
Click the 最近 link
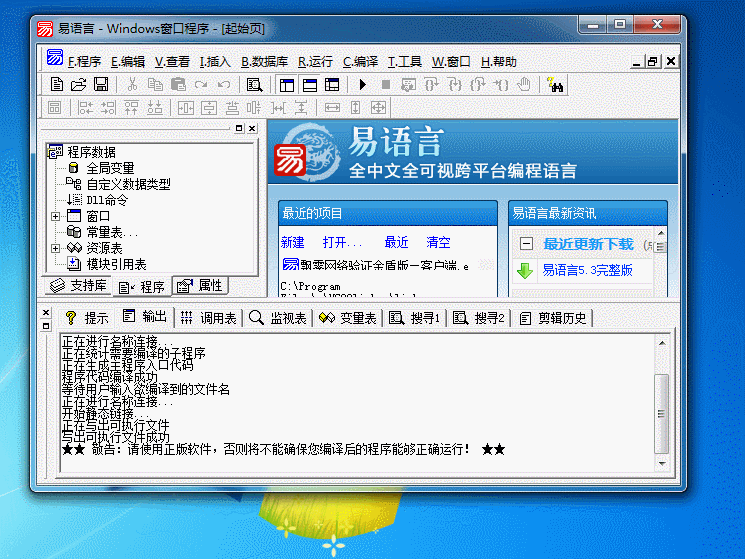396,243
